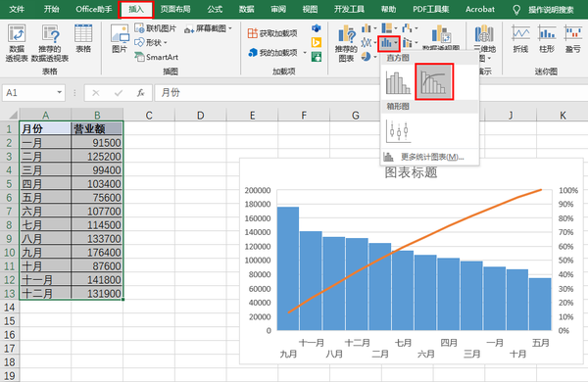588x382 pixels.
Task: Switch to the Office助手 tab
Action: point(94,9)
